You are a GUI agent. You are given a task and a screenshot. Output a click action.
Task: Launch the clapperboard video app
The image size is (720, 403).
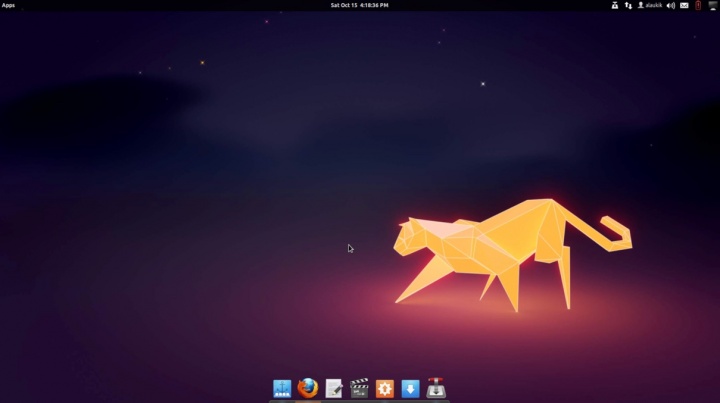click(360, 389)
